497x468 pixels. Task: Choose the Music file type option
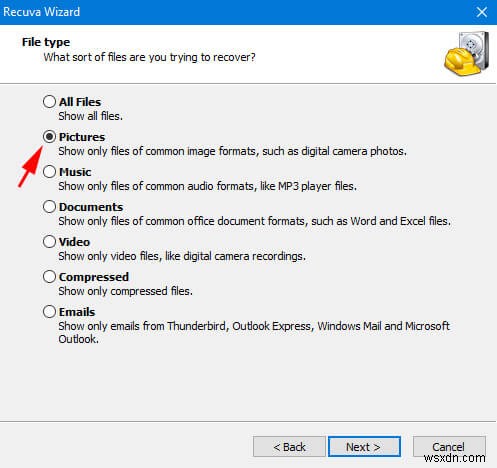pos(49,172)
